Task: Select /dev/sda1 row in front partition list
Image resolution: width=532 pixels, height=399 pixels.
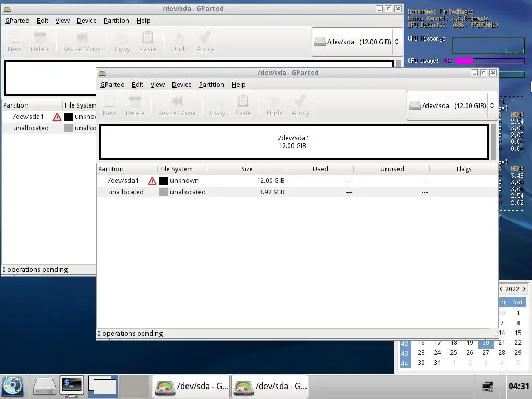Action: pos(297,180)
